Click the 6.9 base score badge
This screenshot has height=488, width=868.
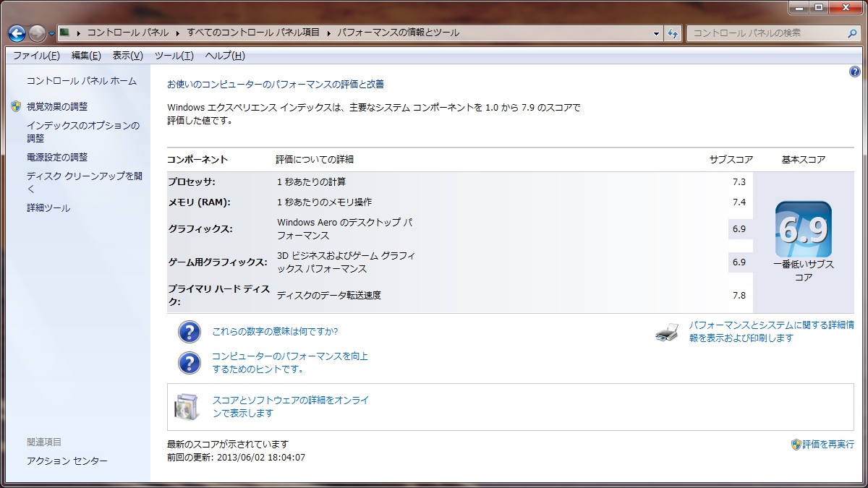[803, 230]
